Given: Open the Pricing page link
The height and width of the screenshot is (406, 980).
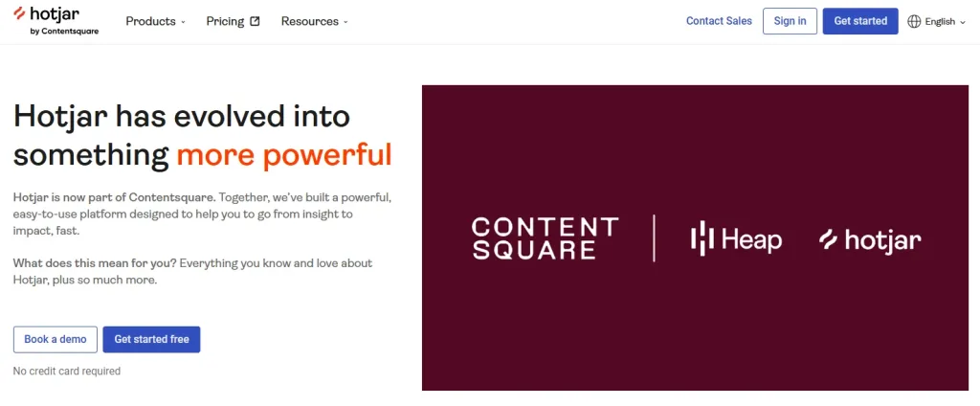Looking at the screenshot, I should pos(233,21).
